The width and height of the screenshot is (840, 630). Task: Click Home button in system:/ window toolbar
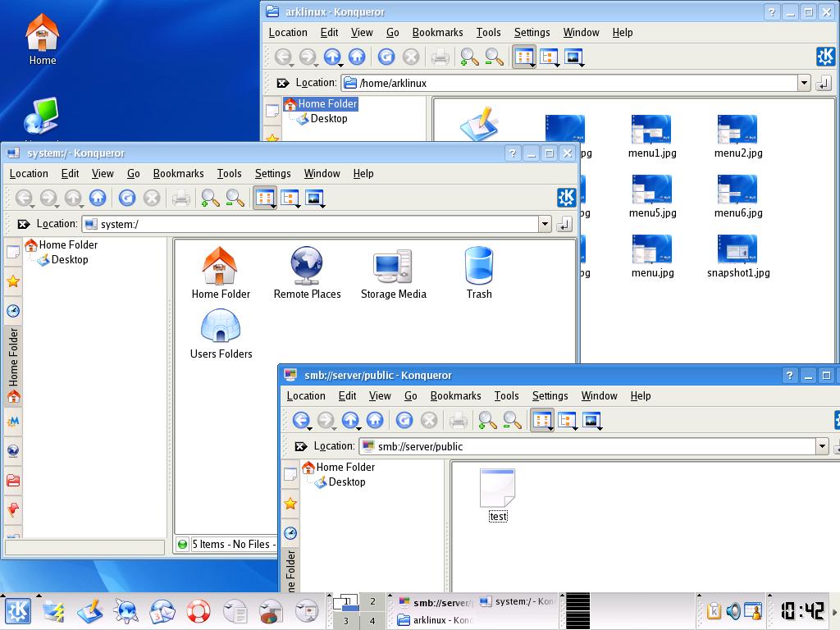[x=98, y=199]
